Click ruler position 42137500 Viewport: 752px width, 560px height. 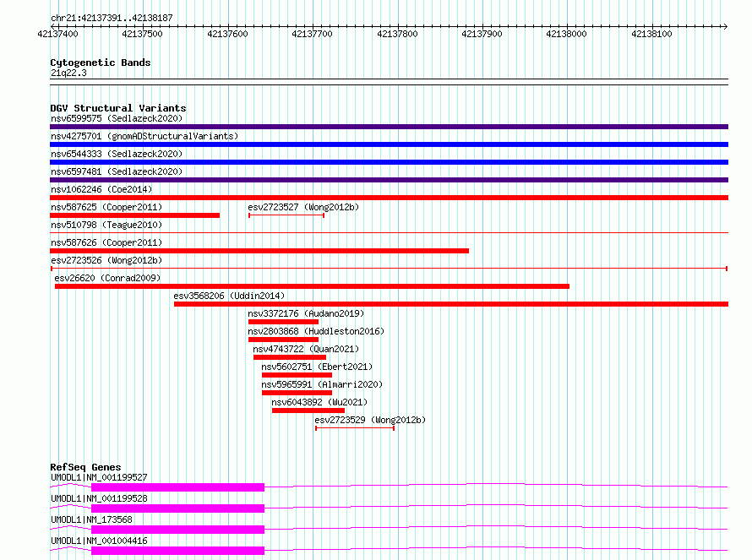point(143,34)
